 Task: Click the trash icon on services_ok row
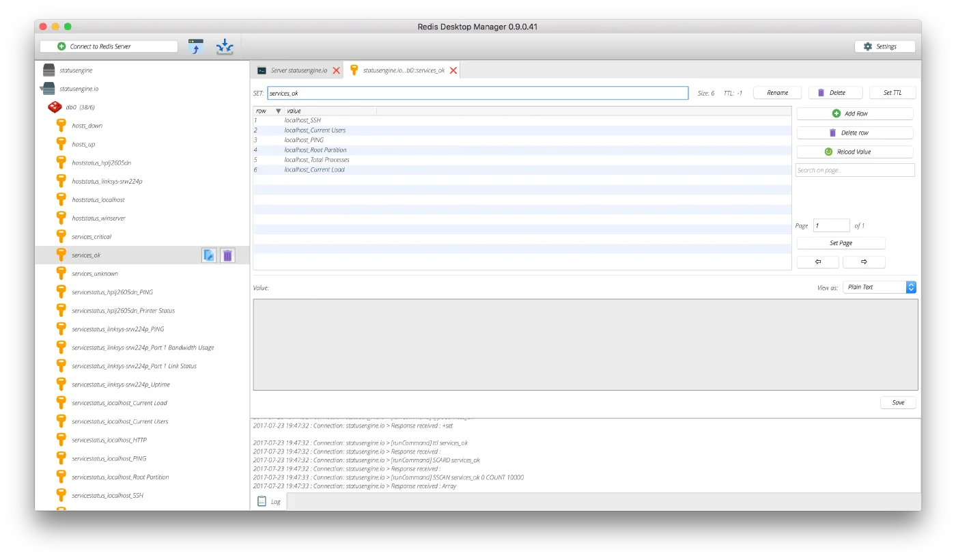point(227,255)
